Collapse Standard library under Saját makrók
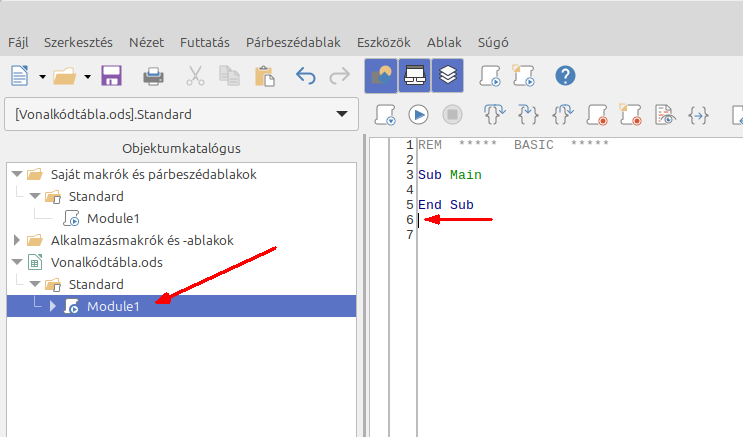The width and height of the screenshot is (743, 437). [x=35, y=196]
